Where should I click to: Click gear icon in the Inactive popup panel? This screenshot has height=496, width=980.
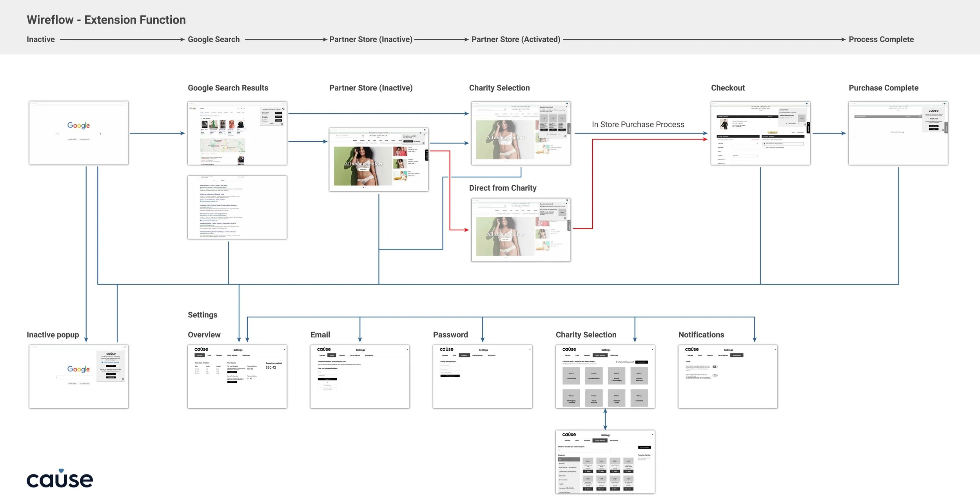[x=123, y=379]
